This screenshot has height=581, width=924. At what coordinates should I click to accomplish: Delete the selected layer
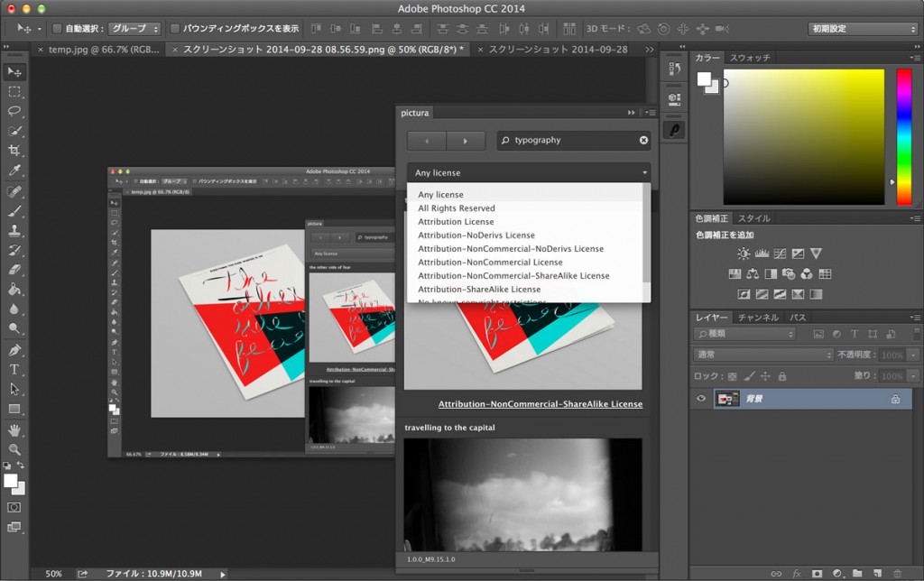pos(898,574)
